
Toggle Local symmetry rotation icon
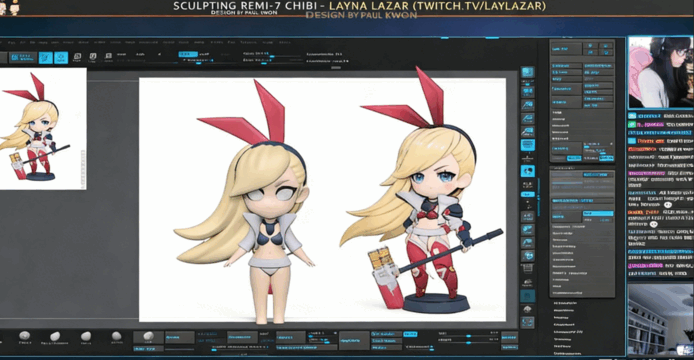[x=527, y=171]
